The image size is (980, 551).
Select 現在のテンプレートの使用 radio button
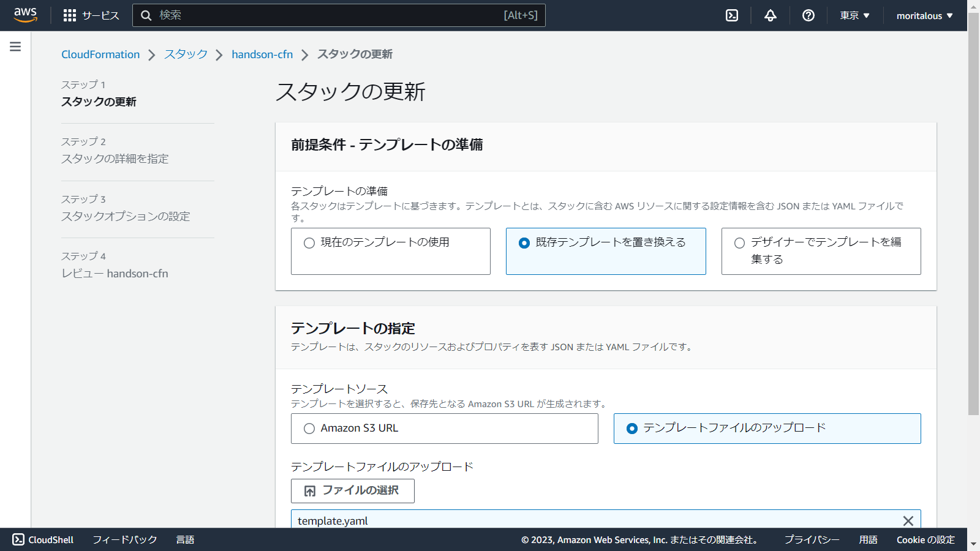309,243
